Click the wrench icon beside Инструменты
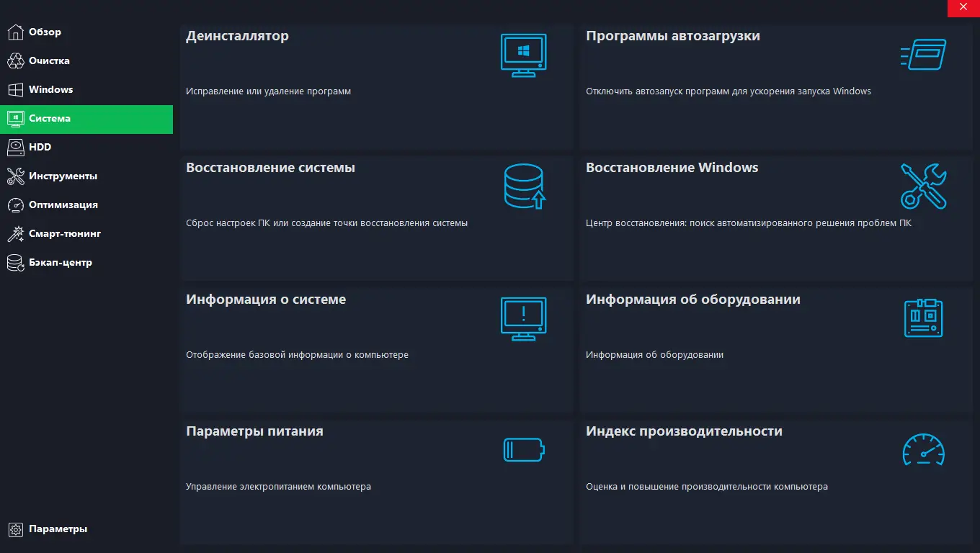The height and width of the screenshot is (553, 980). (x=15, y=176)
